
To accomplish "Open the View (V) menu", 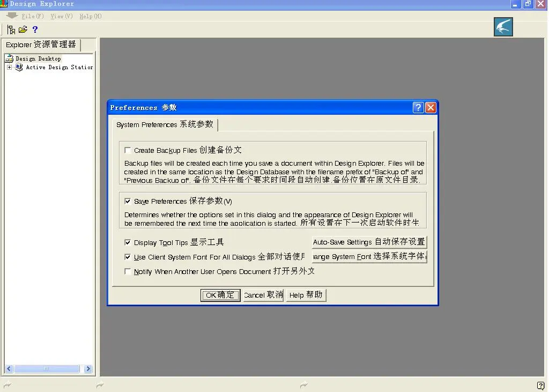I will click(62, 16).
